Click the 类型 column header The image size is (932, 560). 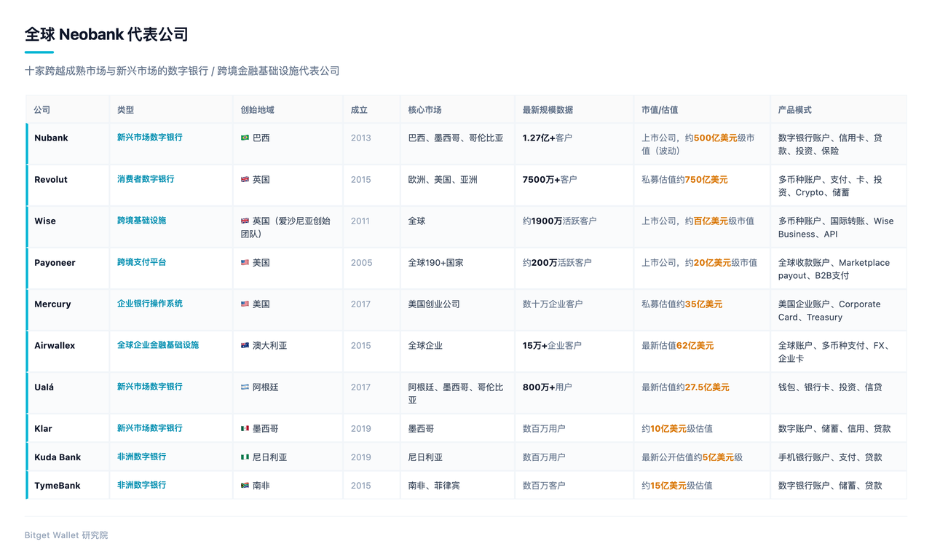tap(126, 110)
